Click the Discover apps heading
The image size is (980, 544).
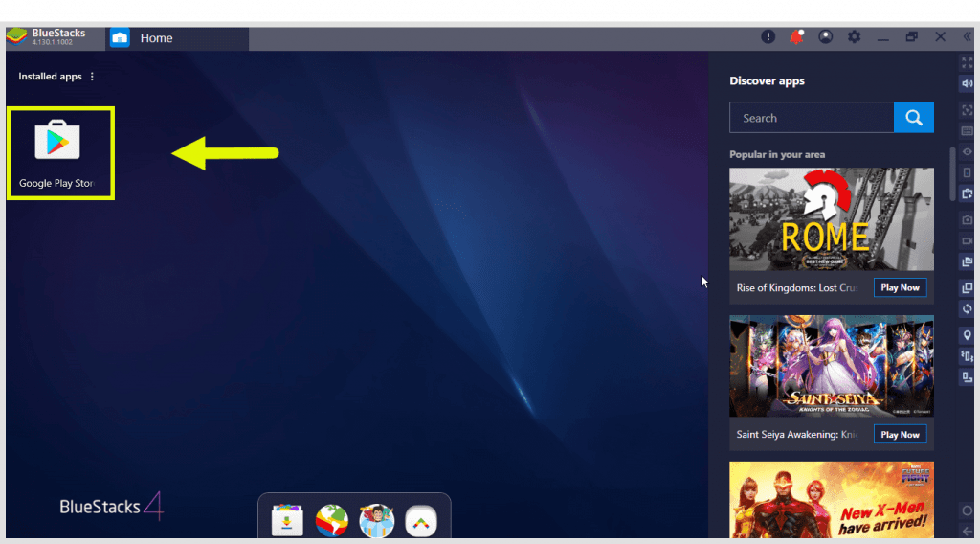tap(767, 80)
